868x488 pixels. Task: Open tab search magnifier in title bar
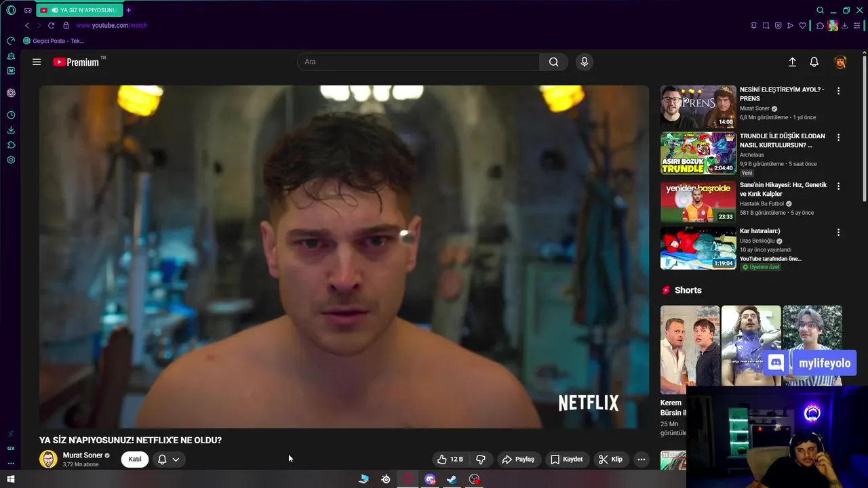820,10
